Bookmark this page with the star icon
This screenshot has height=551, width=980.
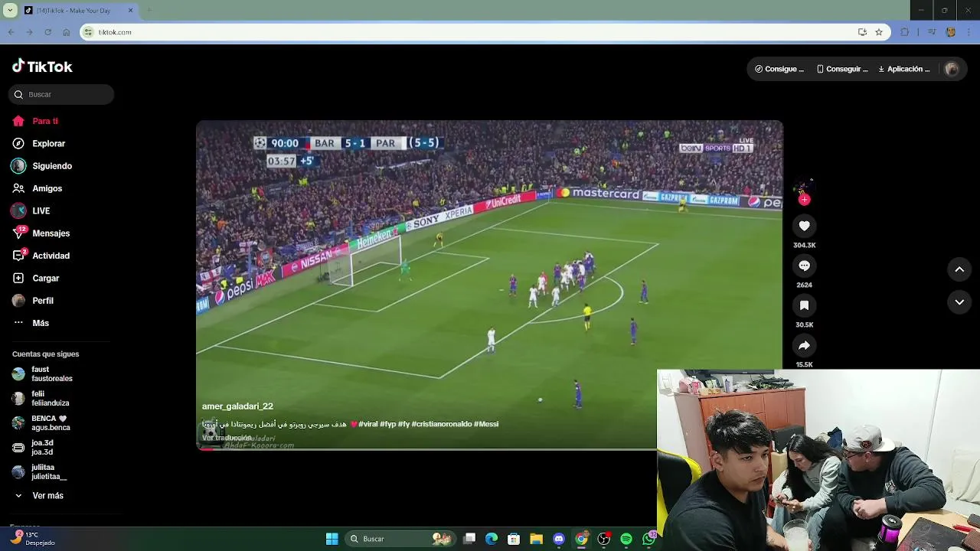click(879, 32)
